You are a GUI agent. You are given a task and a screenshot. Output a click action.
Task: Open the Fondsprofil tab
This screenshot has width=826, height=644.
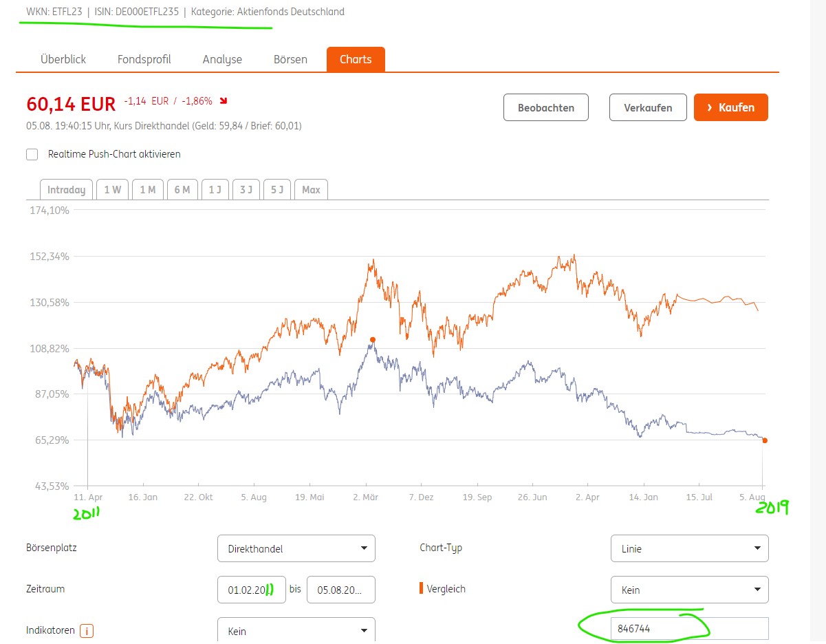click(x=144, y=59)
